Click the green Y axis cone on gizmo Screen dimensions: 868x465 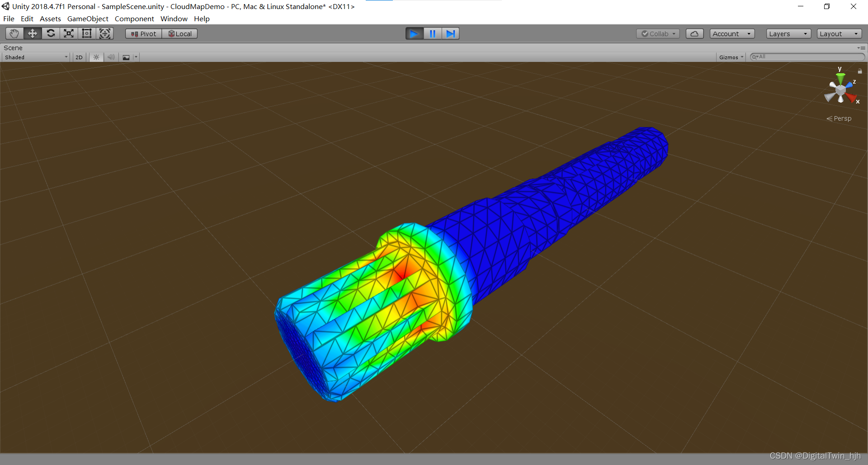pyautogui.click(x=840, y=78)
